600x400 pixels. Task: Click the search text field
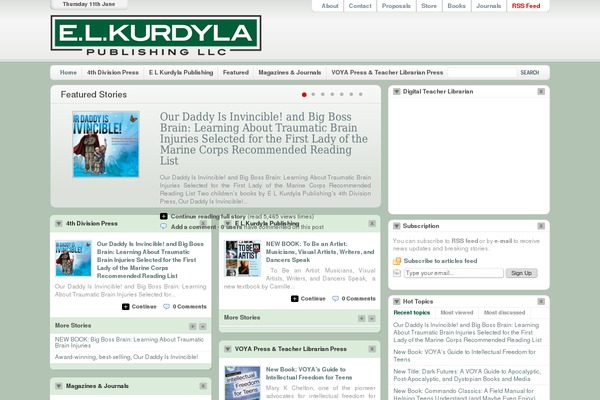coord(482,73)
